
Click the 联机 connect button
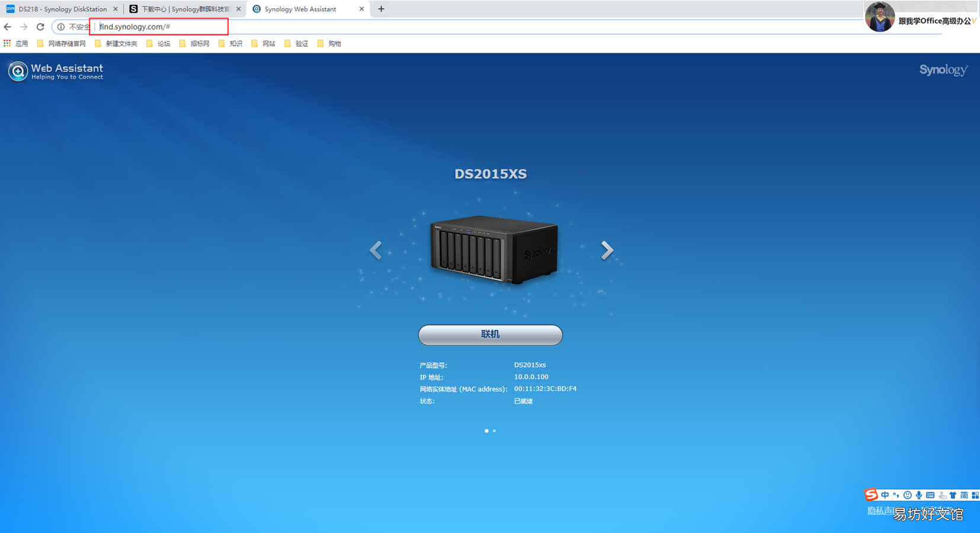click(490, 334)
